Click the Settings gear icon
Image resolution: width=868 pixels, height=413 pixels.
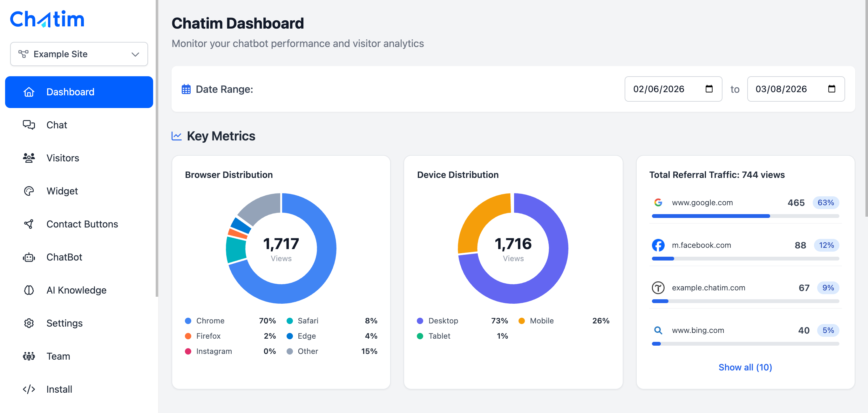[29, 323]
